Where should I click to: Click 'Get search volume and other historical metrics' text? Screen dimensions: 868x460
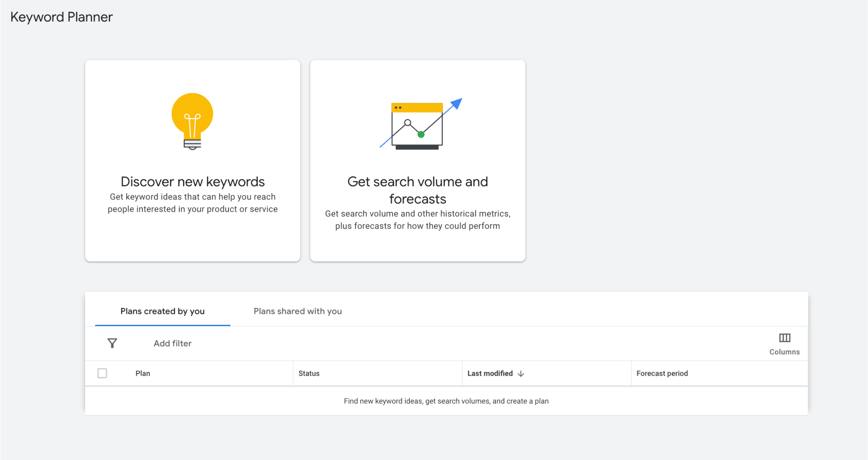(x=418, y=220)
